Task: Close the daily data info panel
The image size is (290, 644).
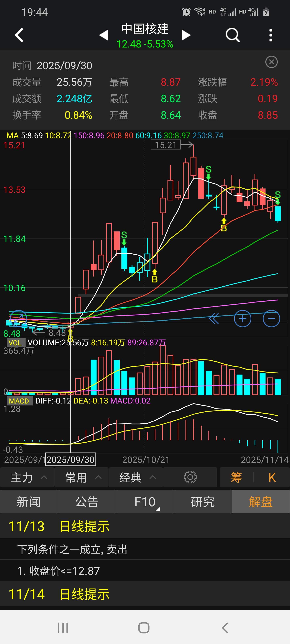Action: pos(271,62)
